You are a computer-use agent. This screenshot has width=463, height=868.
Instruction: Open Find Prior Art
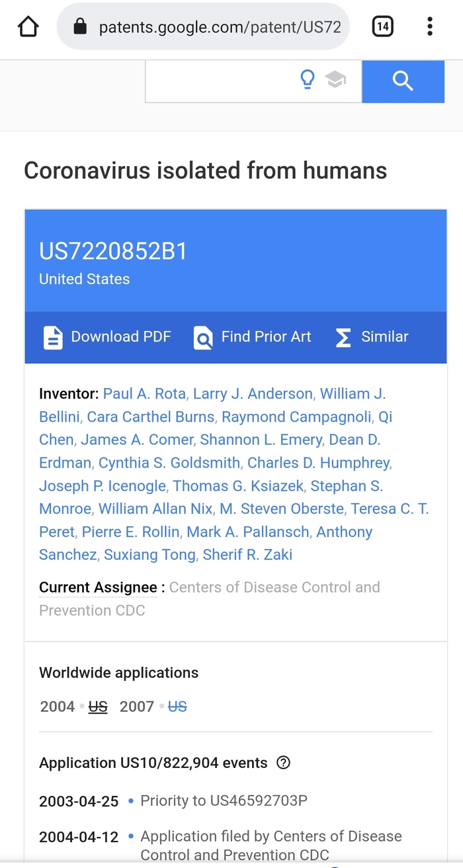click(x=252, y=337)
